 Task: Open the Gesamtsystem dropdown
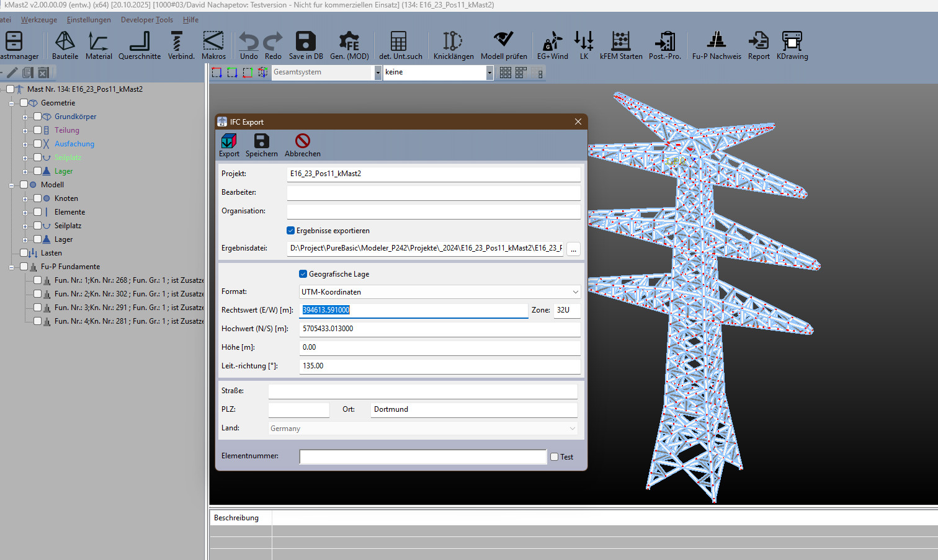[378, 73]
